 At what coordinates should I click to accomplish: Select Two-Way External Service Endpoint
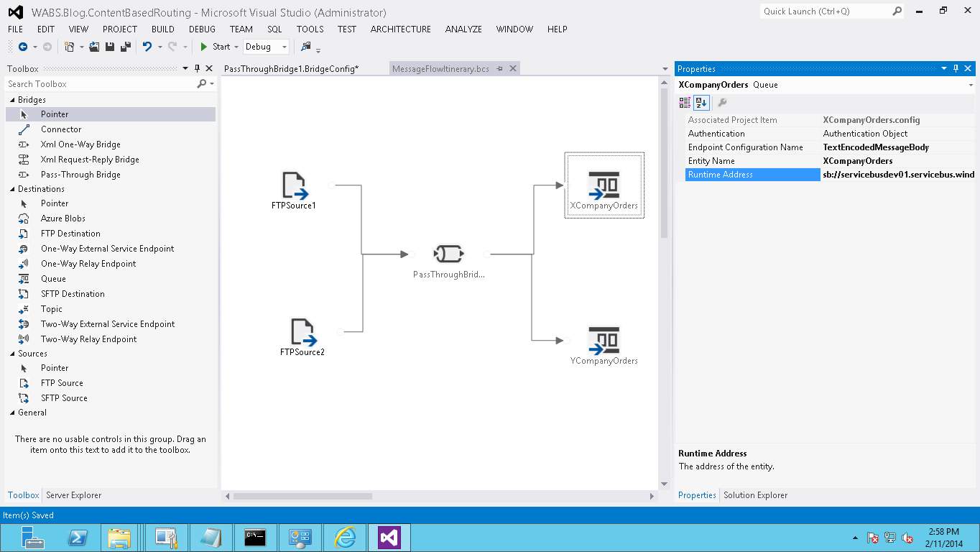[x=108, y=324]
